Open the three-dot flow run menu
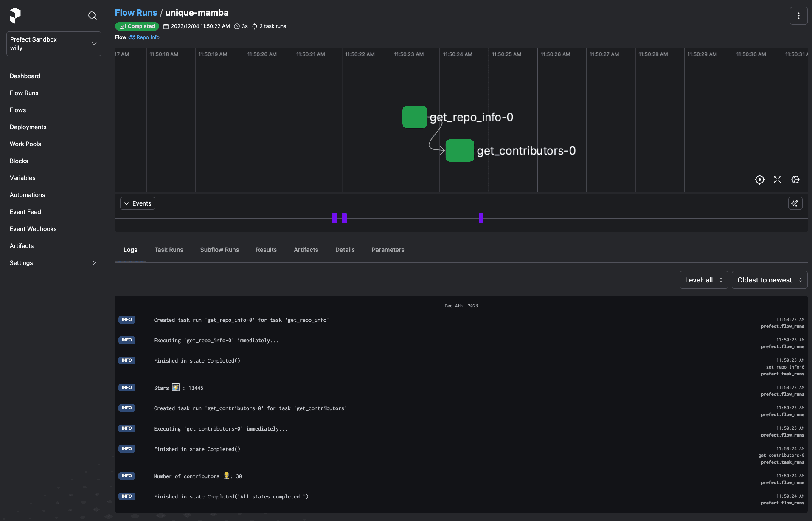The image size is (812, 521). pyautogui.click(x=798, y=16)
